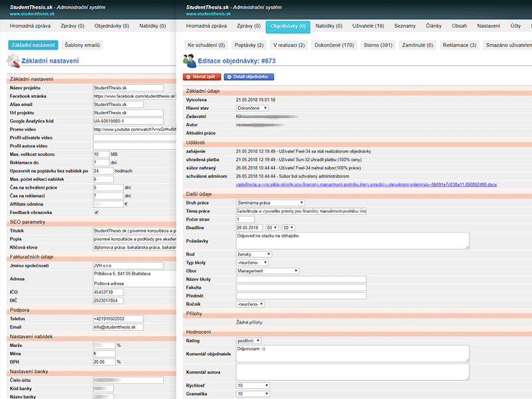Image resolution: width=532 pixels, height=399 pixels.
Task: Focus the Jméno společnosti field
Action: pos(128,265)
